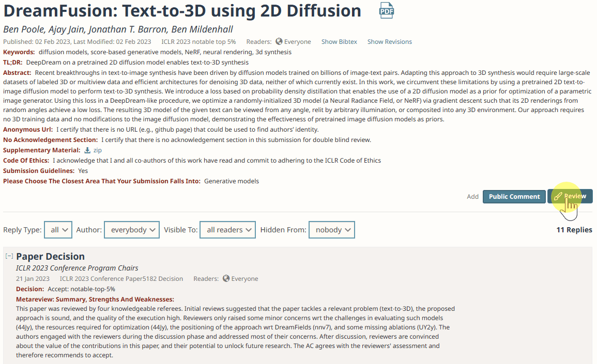Click the Add label before Public Comment
This screenshot has height=364, width=597.
pyautogui.click(x=472, y=197)
